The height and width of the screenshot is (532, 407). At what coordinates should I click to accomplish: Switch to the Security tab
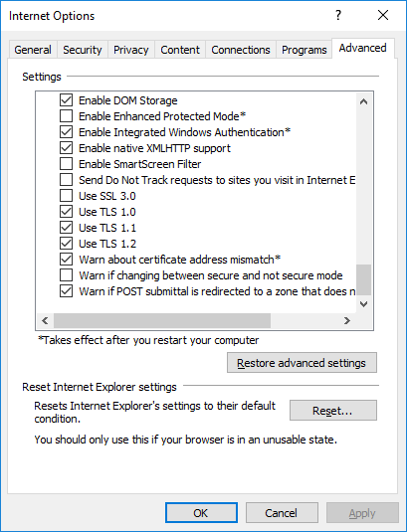pyautogui.click(x=83, y=50)
